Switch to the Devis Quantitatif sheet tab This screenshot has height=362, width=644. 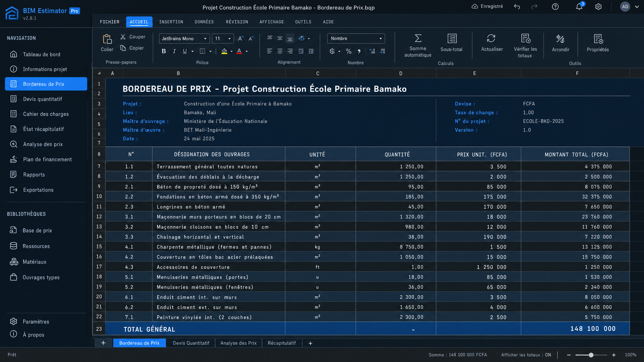click(x=191, y=343)
